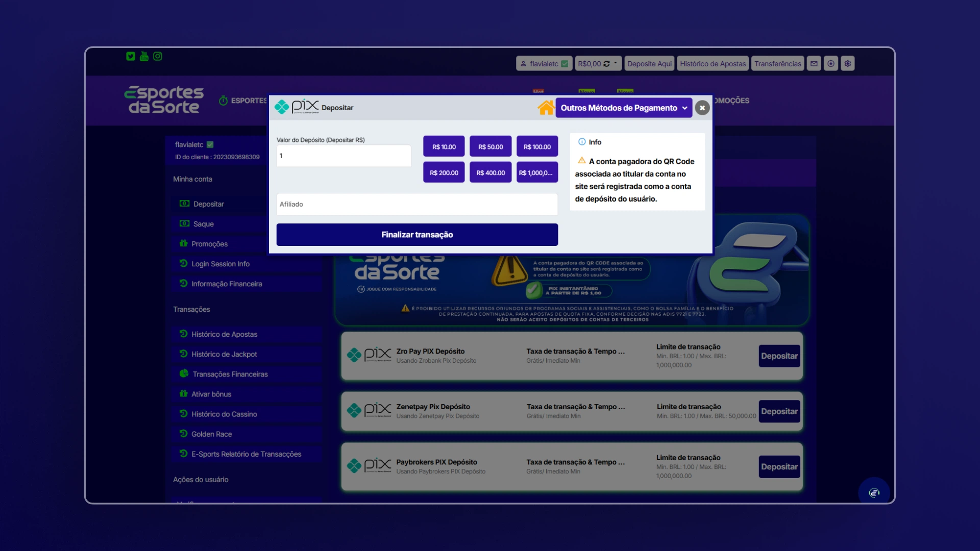Click Depositar for Zenetpay Pix Depósito

pos(779,411)
